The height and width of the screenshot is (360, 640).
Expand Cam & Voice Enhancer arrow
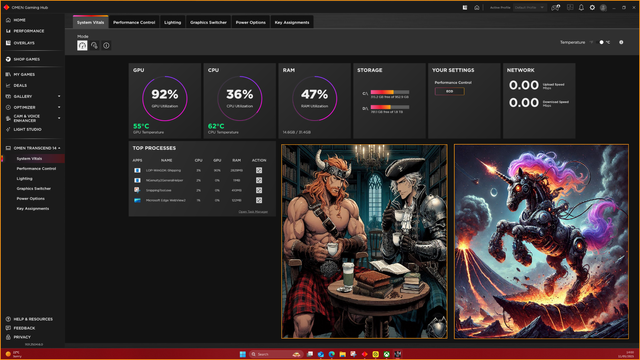(59, 118)
